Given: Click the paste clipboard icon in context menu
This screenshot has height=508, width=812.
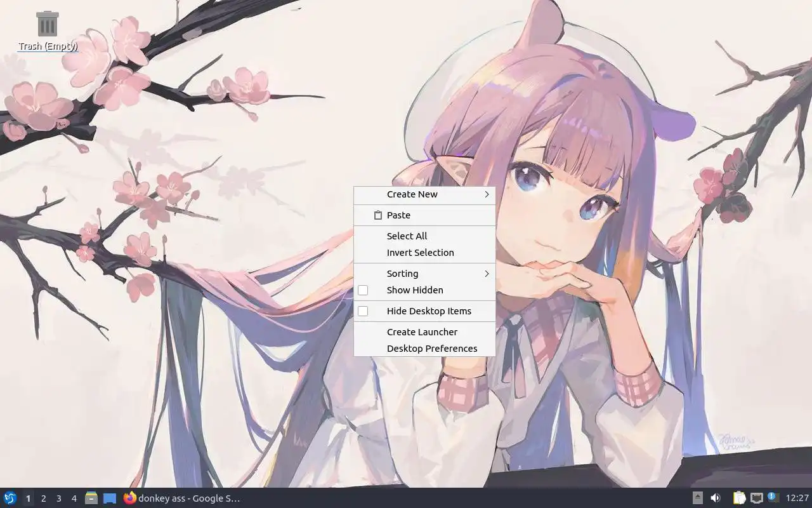Looking at the screenshot, I should 377,215.
